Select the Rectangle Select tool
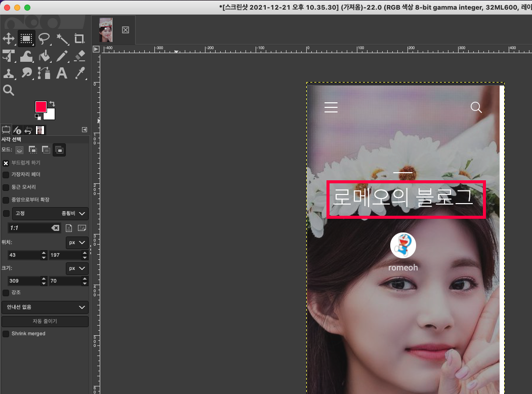Image resolution: width=532 pixels, height=394 pixels. pyautogui.click(x=26, y=38)
